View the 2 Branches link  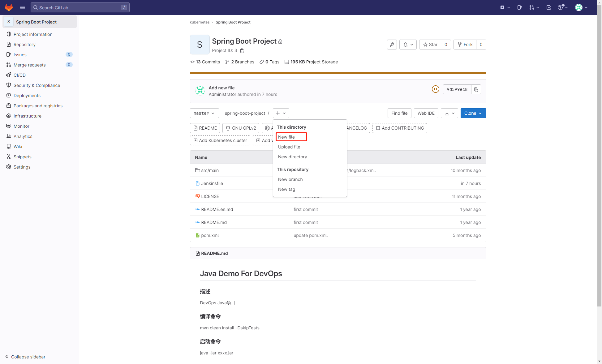[240, 62]
